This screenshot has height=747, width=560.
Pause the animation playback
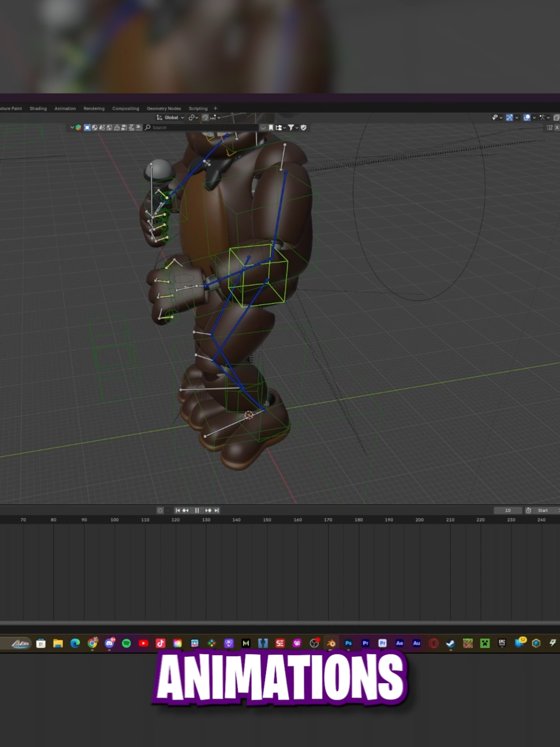(x=197, y=510)
